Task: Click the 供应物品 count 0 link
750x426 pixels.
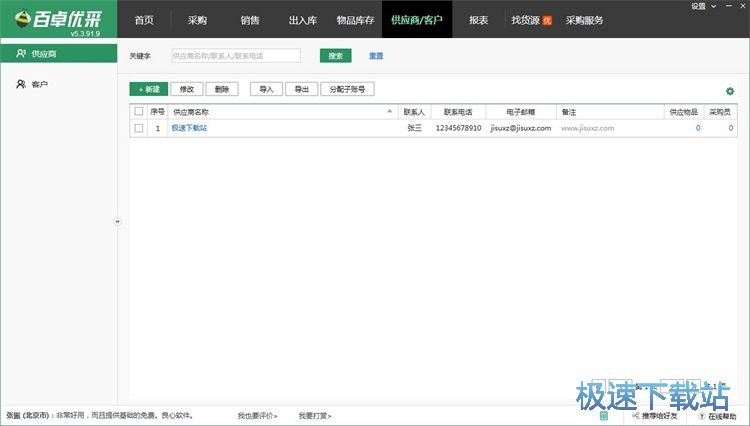Action: [x=698, y=128]
